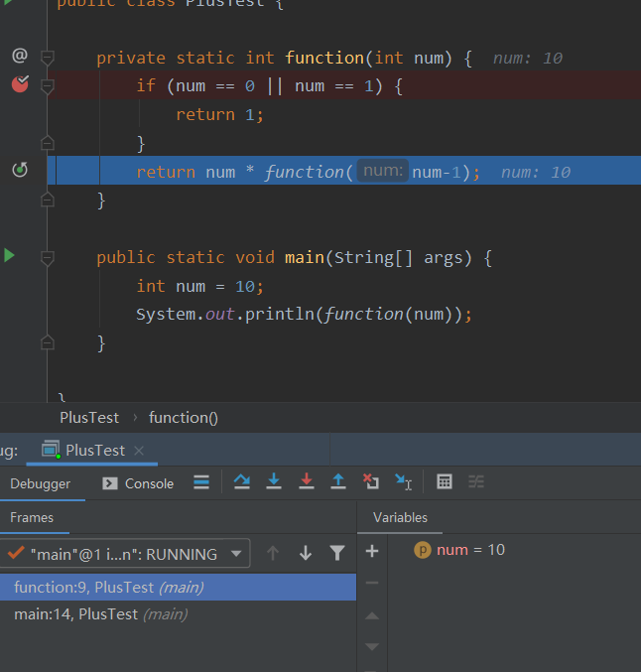Click the System.out.println code line
641x672 pixels.
(304, 315)
